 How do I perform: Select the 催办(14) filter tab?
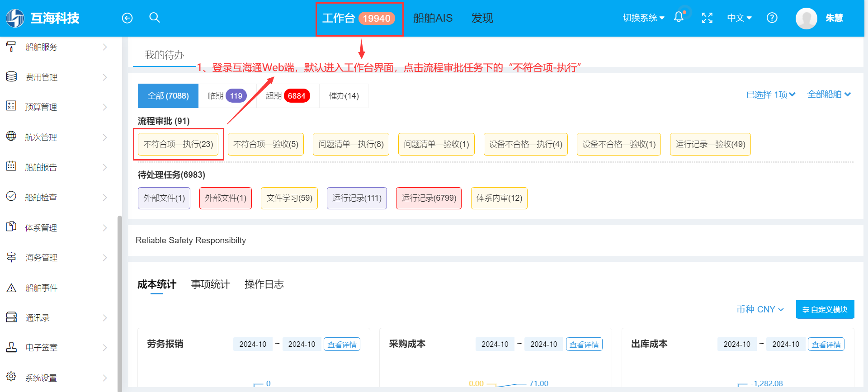point(344,96)
